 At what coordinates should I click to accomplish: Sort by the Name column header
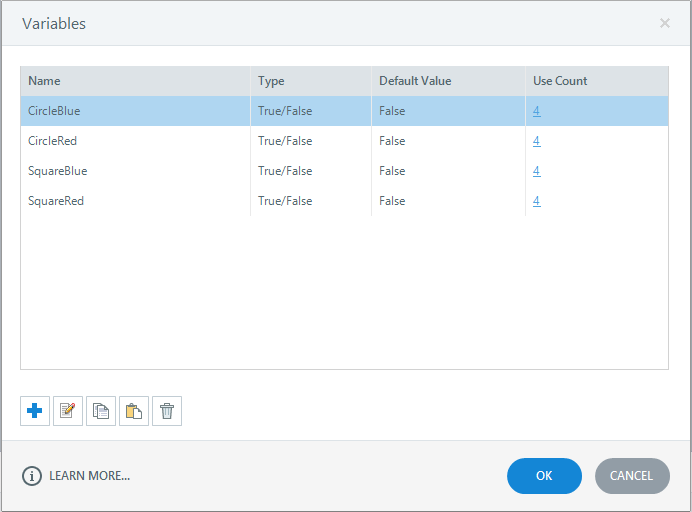[135, 81]
